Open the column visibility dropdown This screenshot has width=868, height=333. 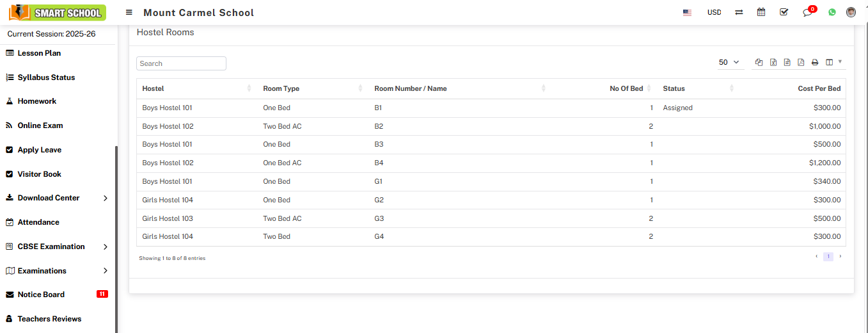(x=833, y=62)
